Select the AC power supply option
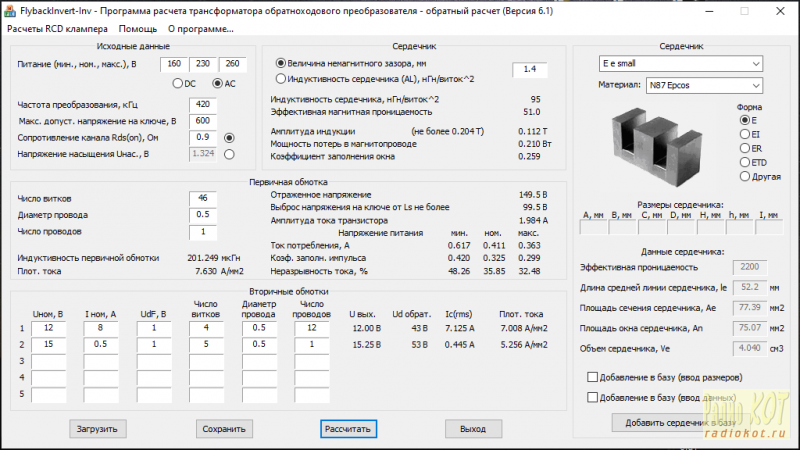 tap(218, 83)
